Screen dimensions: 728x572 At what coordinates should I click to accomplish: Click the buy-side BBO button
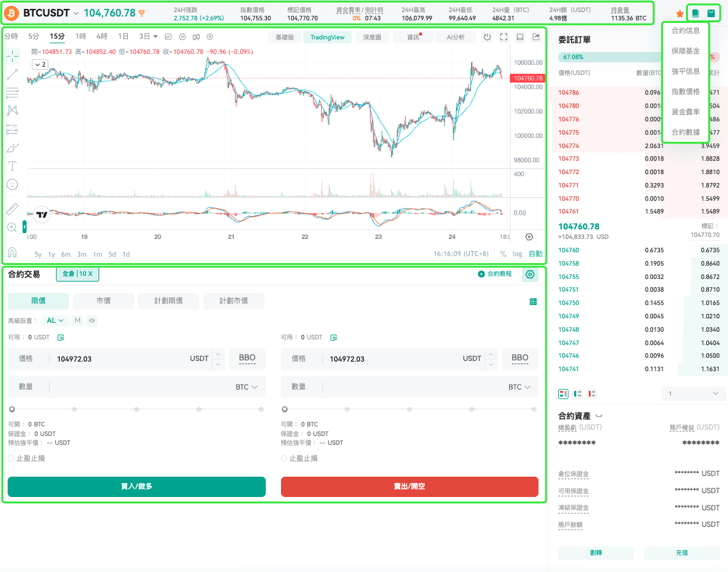pos(247,359)
